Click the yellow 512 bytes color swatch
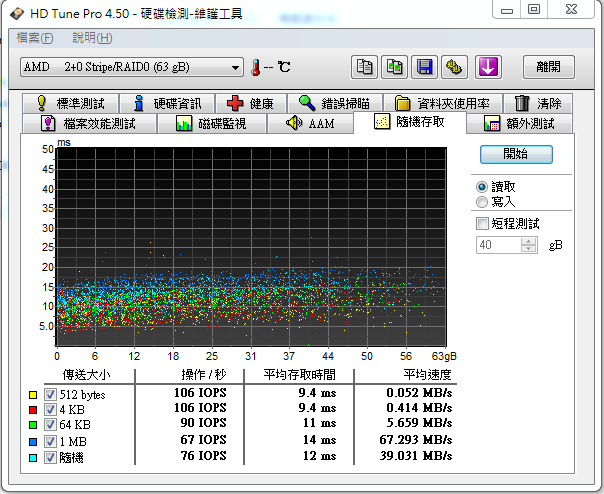The height and width of the screenshot is (494, 604). coord(33,395)
